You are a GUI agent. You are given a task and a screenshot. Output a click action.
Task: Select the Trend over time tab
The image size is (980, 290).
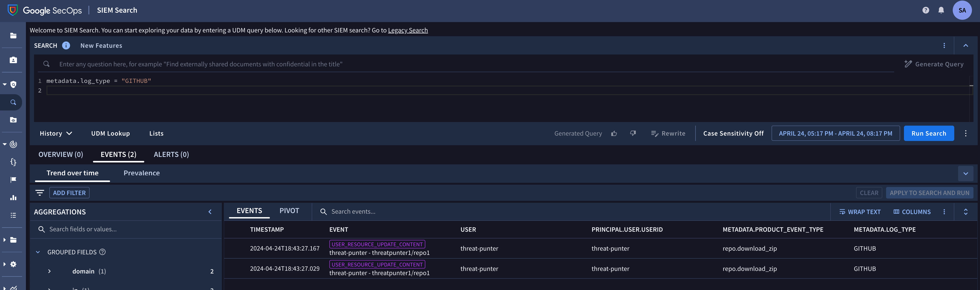click(72, 173)
